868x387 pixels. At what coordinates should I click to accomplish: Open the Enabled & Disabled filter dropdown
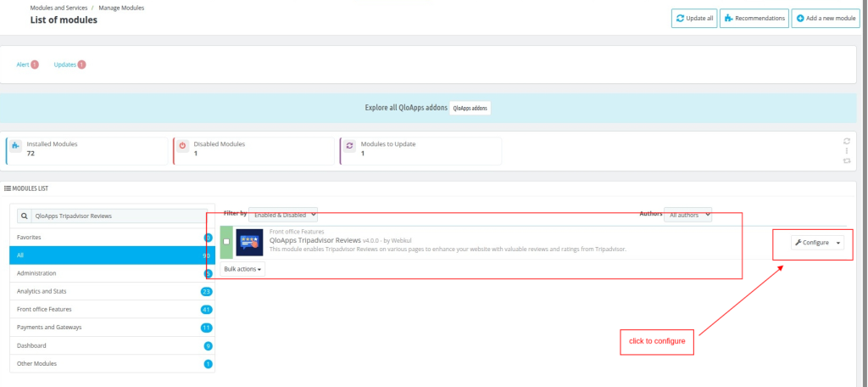283,215
